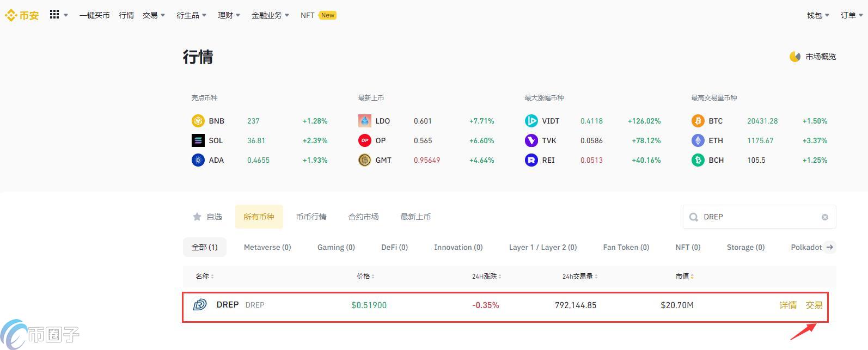Expand the 衍生品 dropdown menu
The width and height of the screenshot is (868, 350).
coord(191,15)
